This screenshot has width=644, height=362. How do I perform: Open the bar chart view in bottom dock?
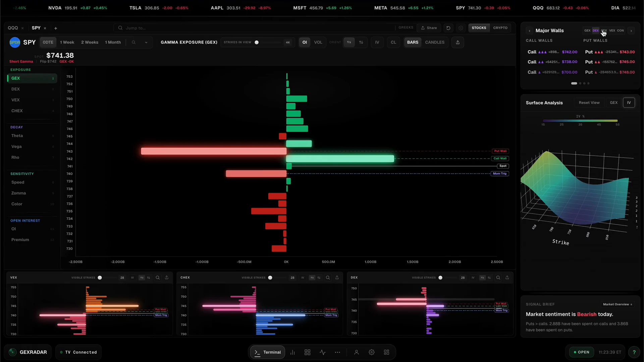(x=292, y=352)
